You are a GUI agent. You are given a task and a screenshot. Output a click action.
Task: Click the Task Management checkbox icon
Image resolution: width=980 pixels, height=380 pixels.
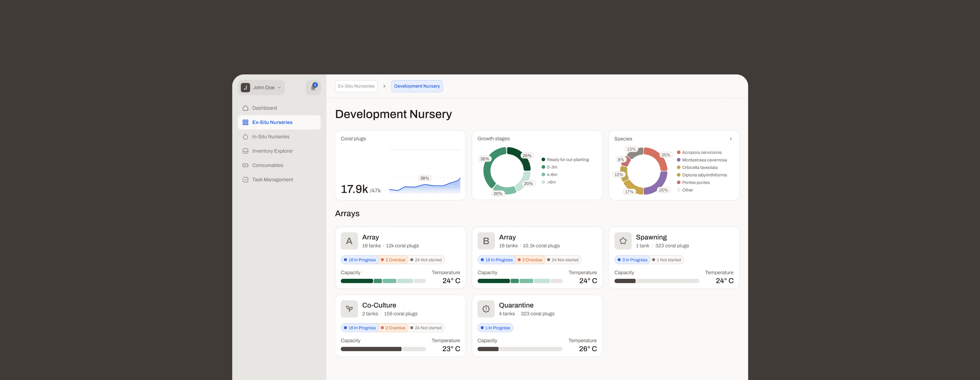tap(245, 180)
